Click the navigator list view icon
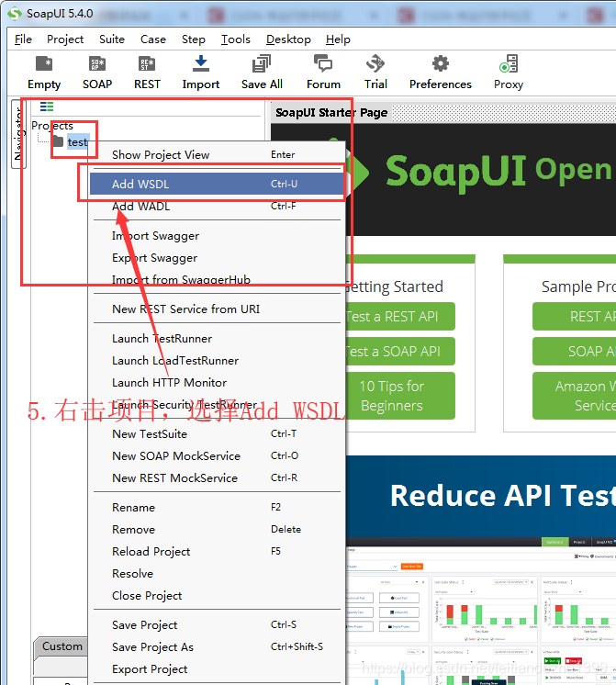This screenshot has width=616, height=685. coord(47,107)
